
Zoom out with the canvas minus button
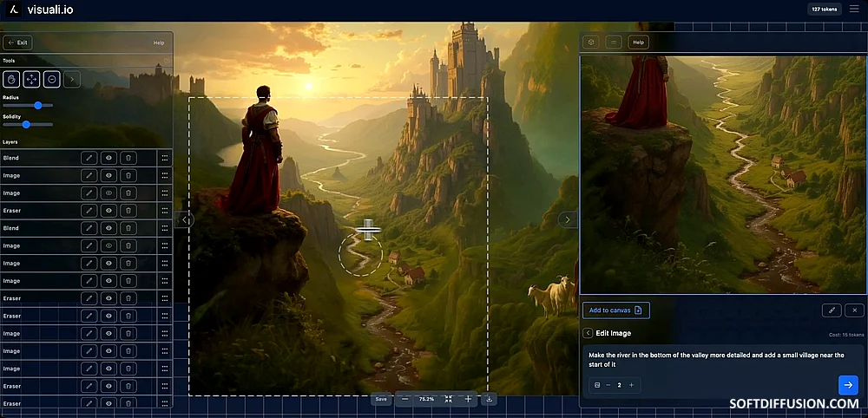pyautogui.click(x=405, y=399)
